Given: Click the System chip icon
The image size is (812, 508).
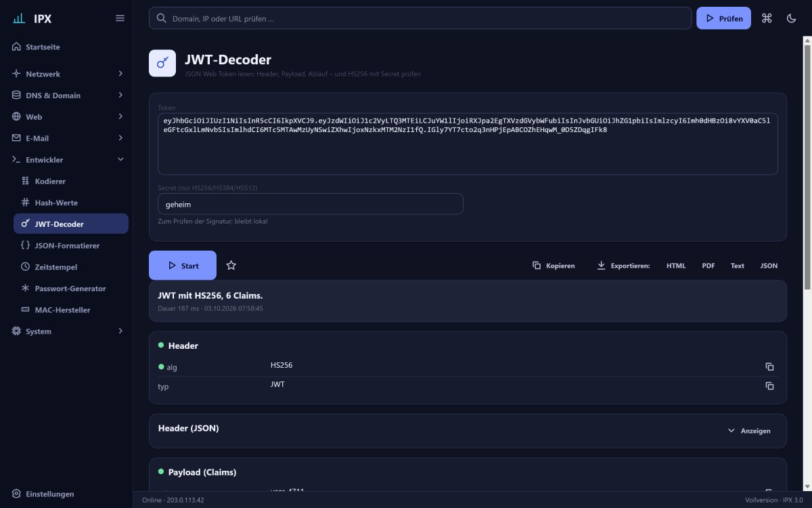Looking at the screenshot, I should (x=16, y=331).
